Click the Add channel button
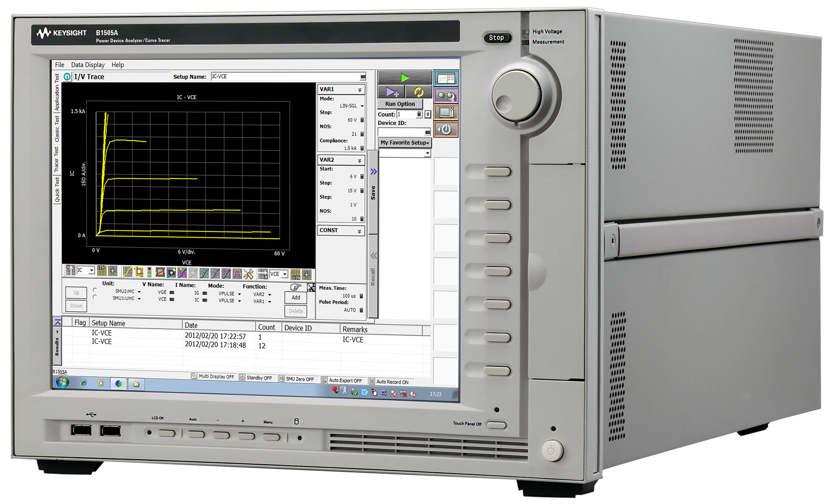 point(296,297)
